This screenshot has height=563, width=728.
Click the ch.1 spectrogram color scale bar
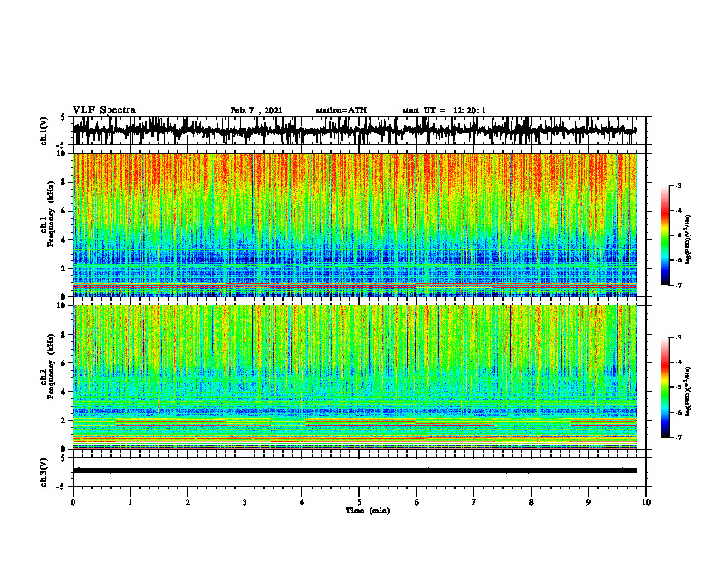pyautogui.click(x=665, y=236)
